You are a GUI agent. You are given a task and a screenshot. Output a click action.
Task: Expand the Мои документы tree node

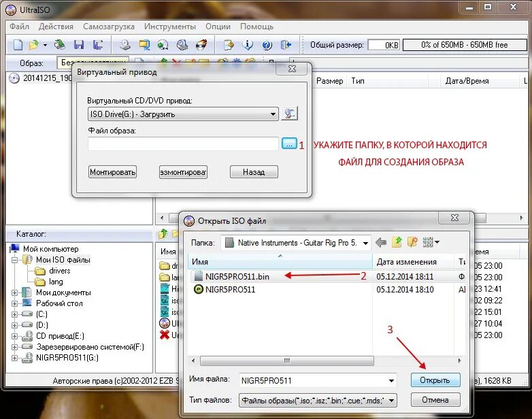14,292
